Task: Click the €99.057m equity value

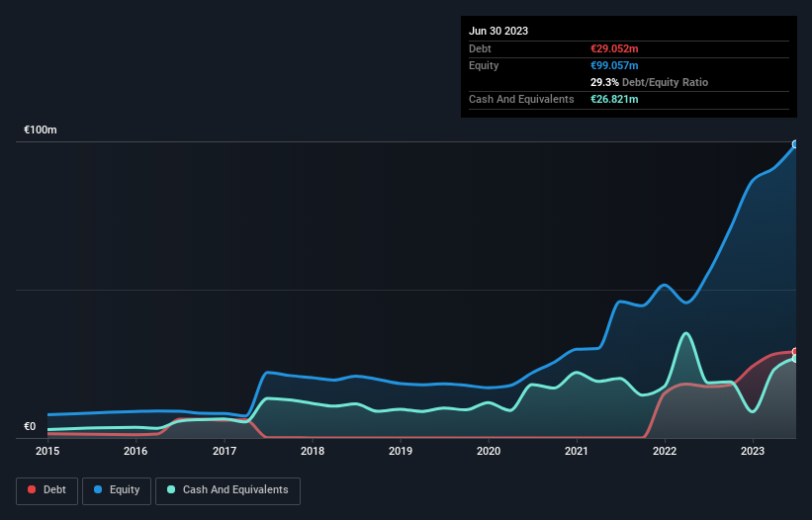Action: pyautogui.click(x=614, y=65)
